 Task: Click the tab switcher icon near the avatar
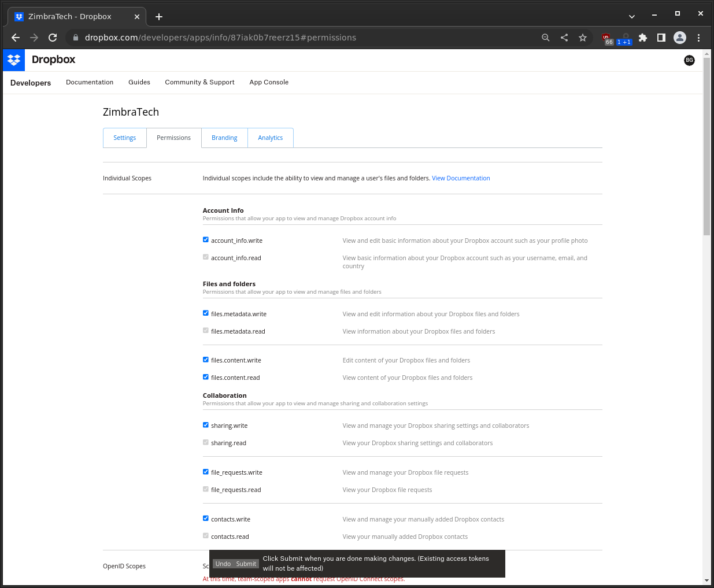click(x=661, y=38)
